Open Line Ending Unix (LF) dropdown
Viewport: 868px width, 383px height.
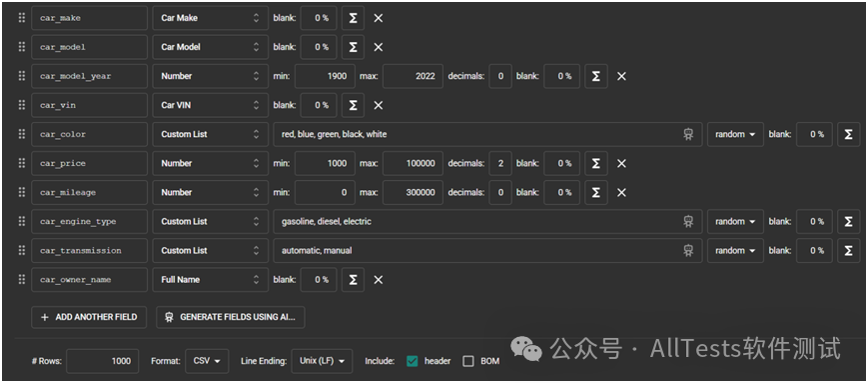(x=323, y=361)
